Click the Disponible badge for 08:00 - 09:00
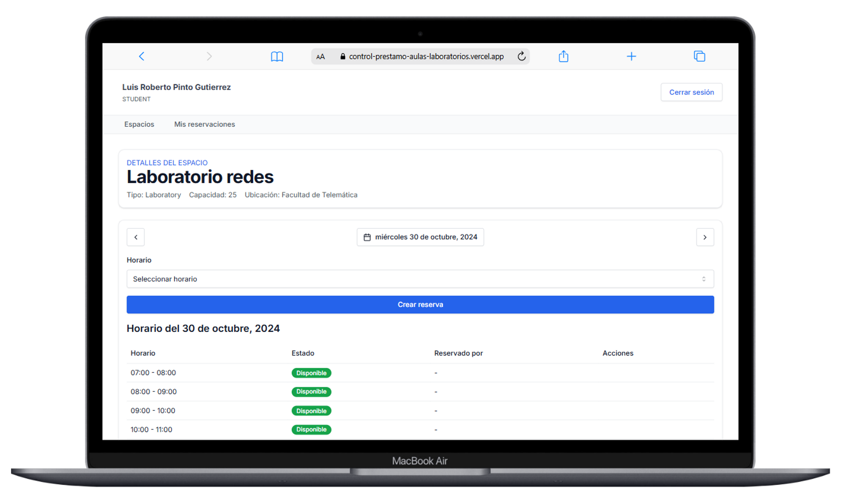 tap(311, 391)
